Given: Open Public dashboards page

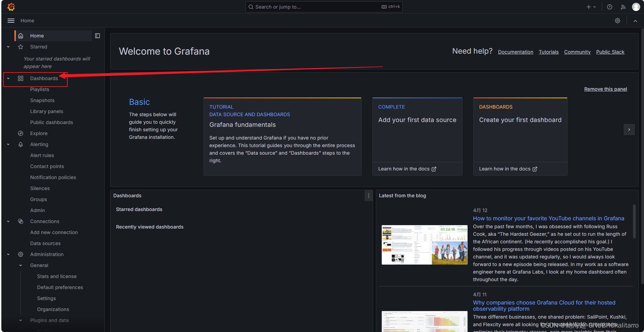Looking at the screenshot, I should [x=51, y=122].
